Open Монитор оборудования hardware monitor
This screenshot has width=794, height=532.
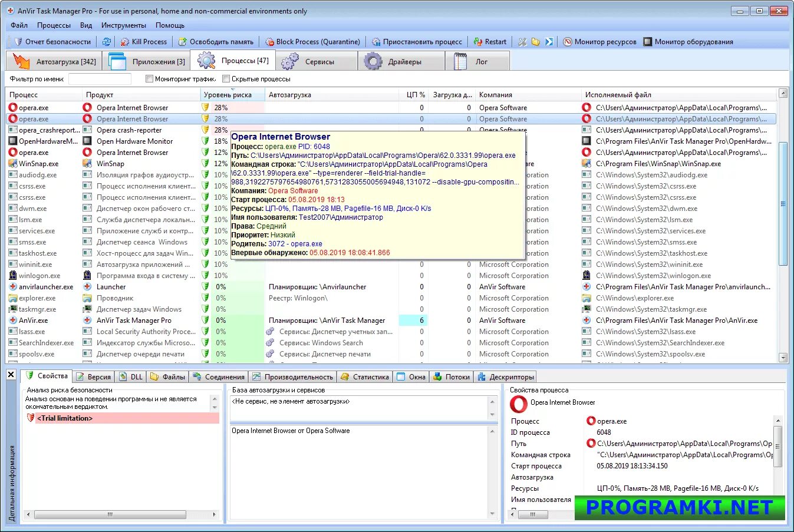click(688, 42)
